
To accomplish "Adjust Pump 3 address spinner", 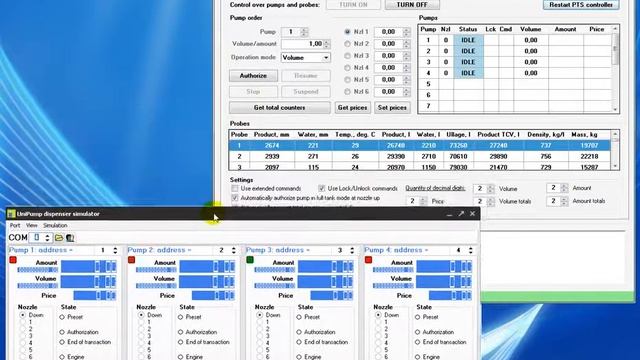I will pos(352,250).
